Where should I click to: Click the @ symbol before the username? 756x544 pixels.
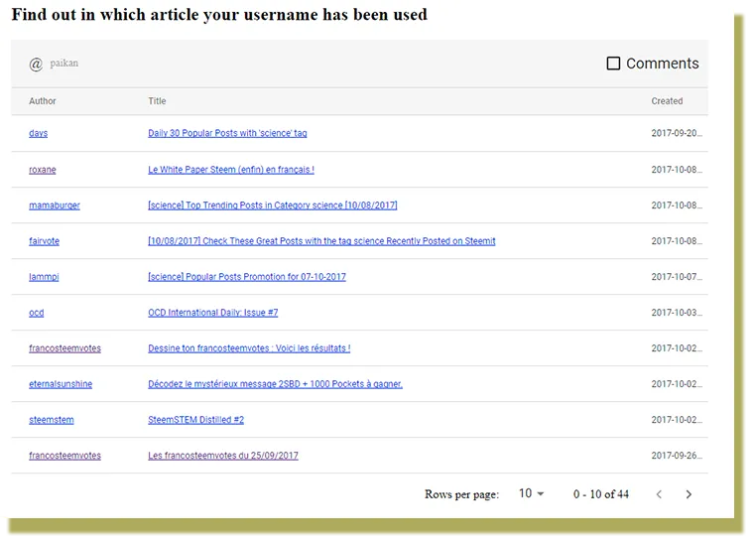36,64
